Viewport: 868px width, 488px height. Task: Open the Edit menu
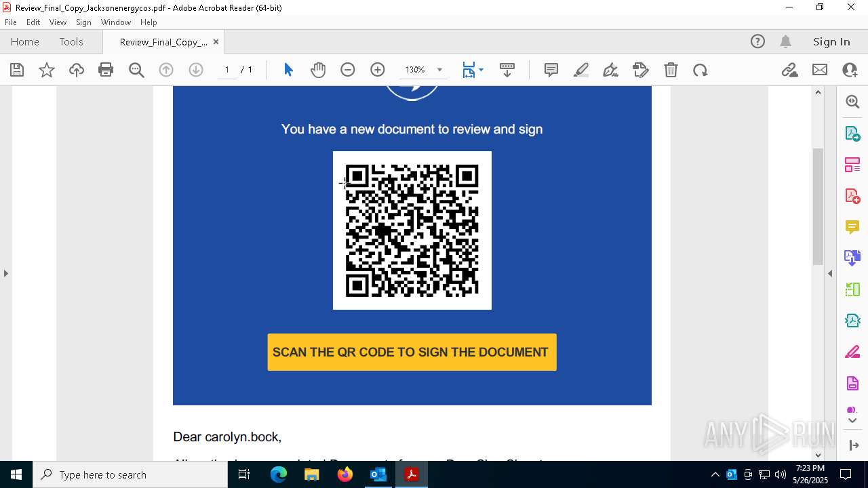(33, 22)
